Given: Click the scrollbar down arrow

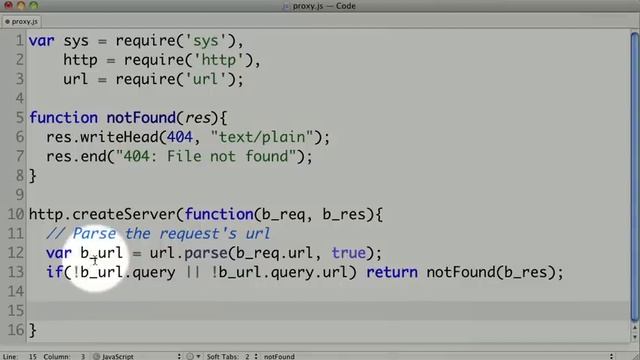Looking at the screenshot, I should tap(635, 337).
